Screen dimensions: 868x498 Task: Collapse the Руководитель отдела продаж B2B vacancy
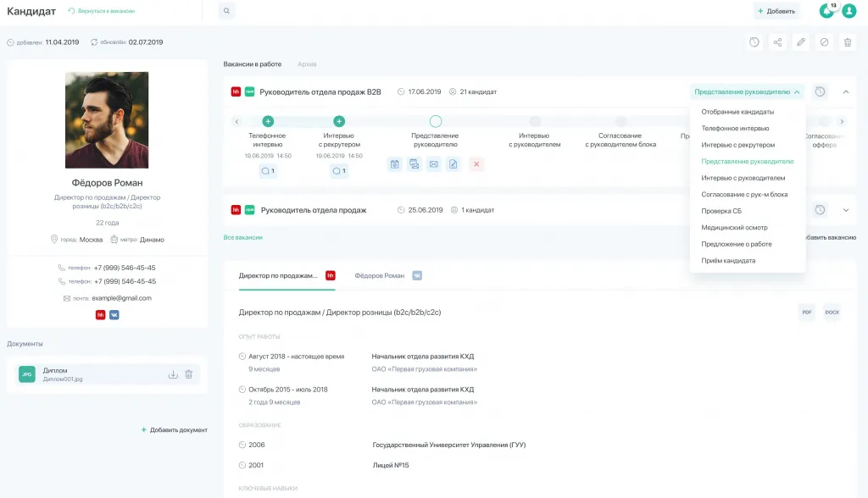[x=845, y=91]
